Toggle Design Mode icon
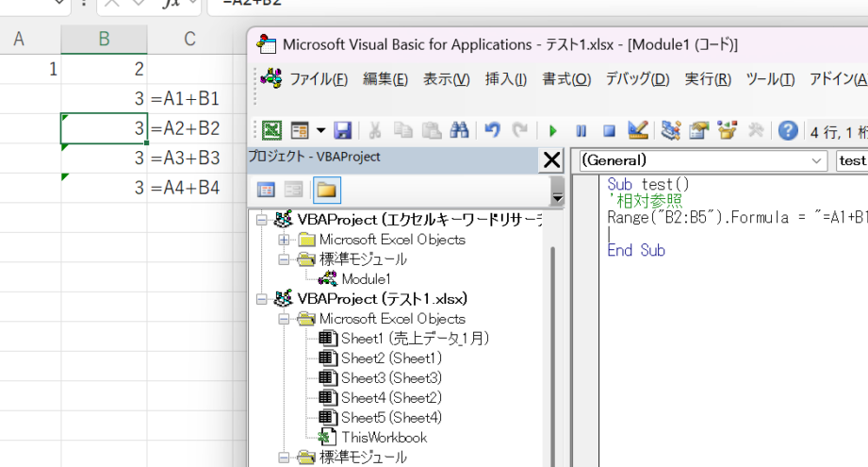The image size is (868, 467). click(637, 130)
